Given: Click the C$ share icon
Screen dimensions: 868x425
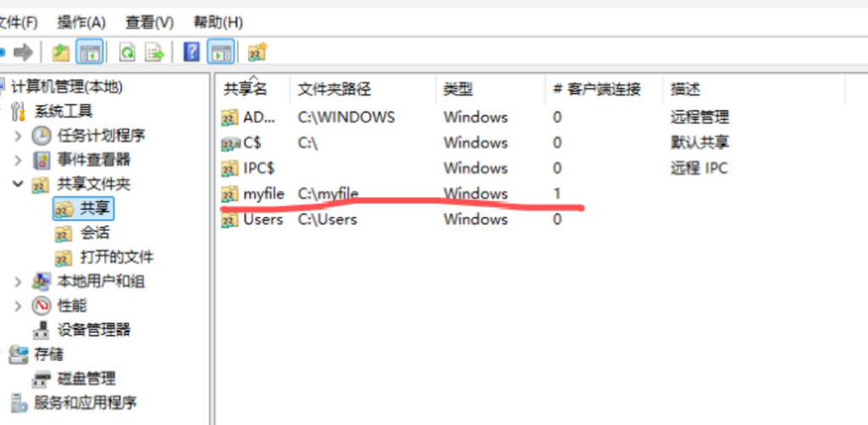Looking at the screenshot, I should point(230,143).
